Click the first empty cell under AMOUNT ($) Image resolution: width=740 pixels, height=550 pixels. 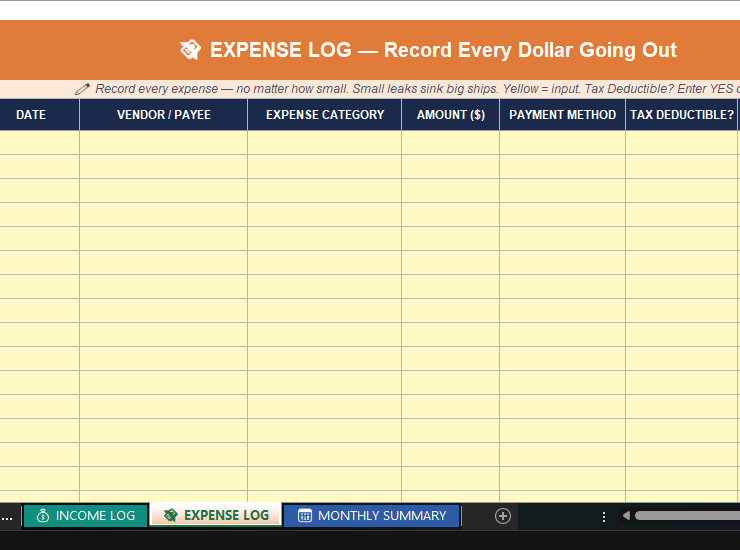point(451,142)
